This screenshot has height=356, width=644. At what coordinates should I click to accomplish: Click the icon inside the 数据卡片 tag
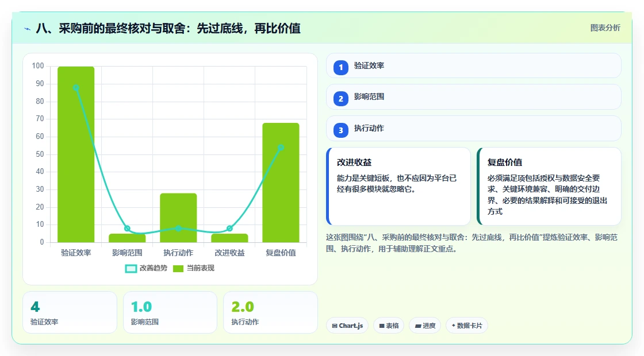454,325
